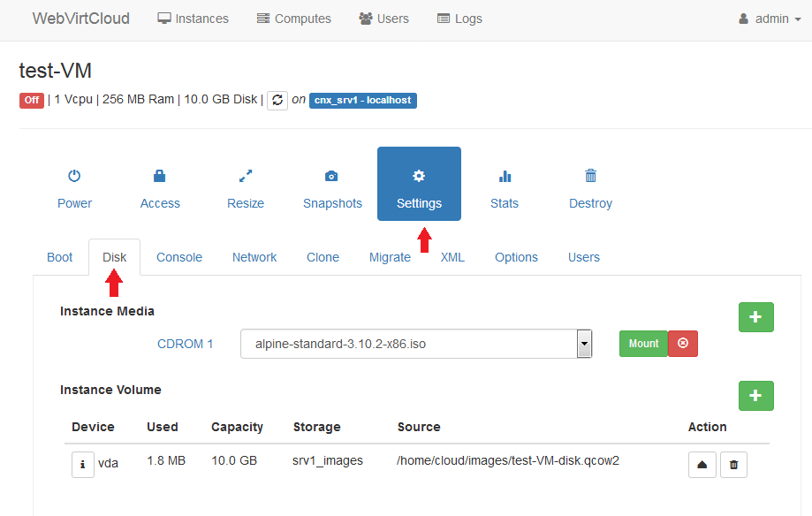This screenshot has width=812, height=516.
Task: Open the admin user dropdown menu
Action: (769, 19)
